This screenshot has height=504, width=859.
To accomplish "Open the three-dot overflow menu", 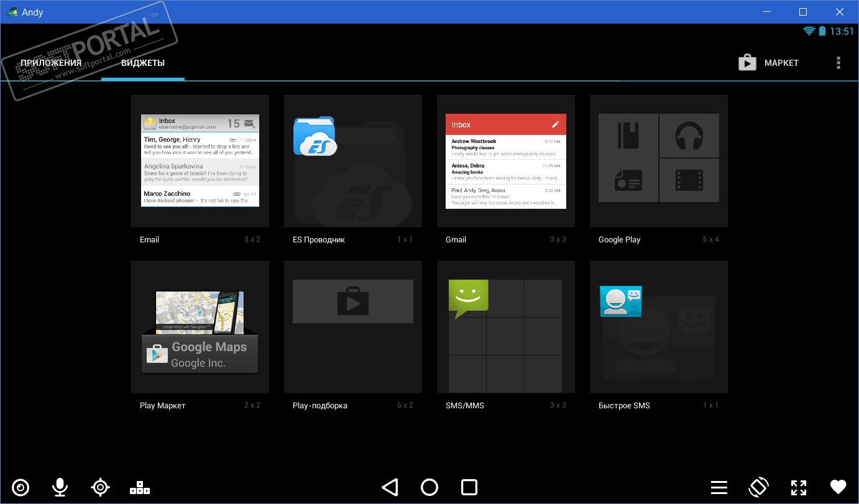I will [838, 63].
